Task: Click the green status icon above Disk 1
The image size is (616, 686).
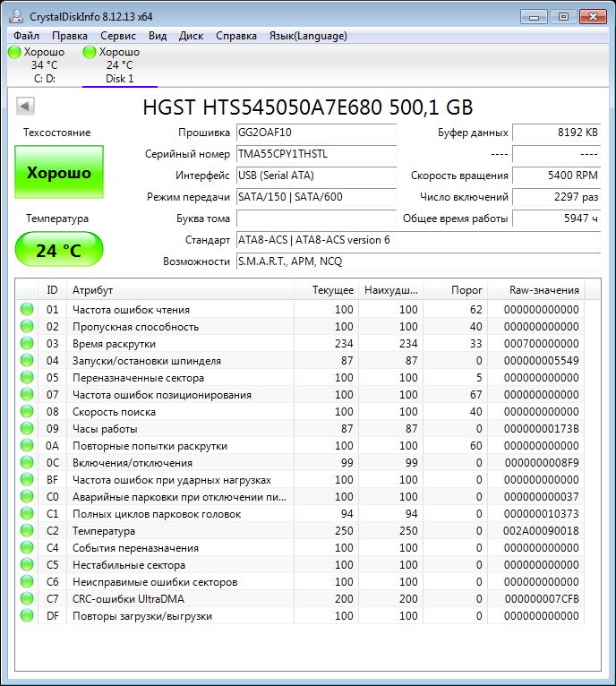Action: point(90,52)
